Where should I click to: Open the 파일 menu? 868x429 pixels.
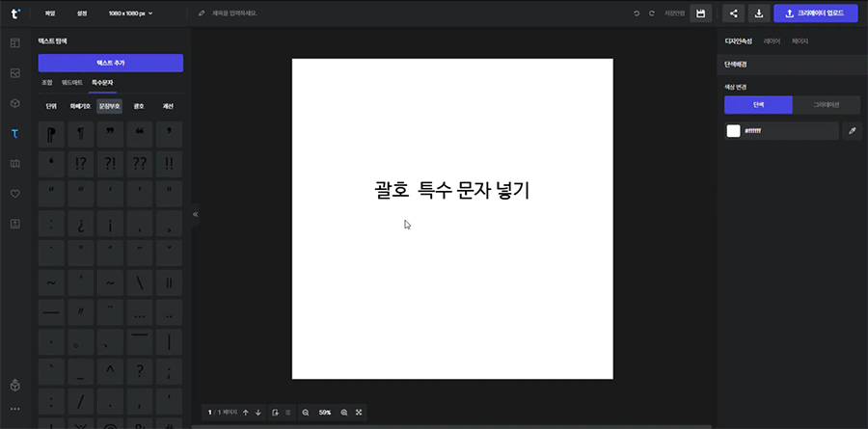coord(49,13)
